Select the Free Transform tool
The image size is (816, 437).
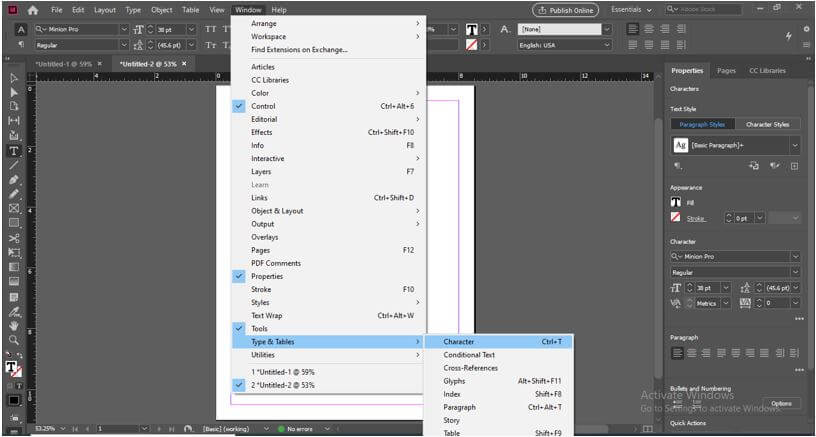14,253
